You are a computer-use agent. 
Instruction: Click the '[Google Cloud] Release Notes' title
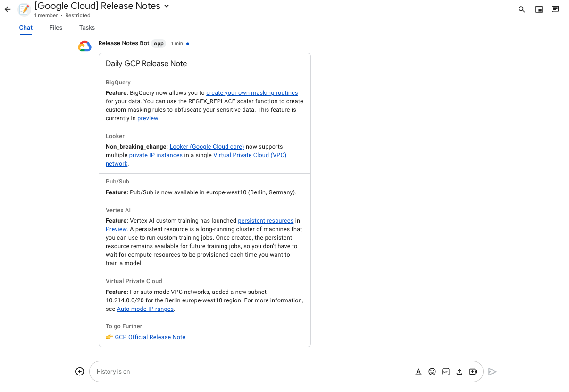(97, 6)
